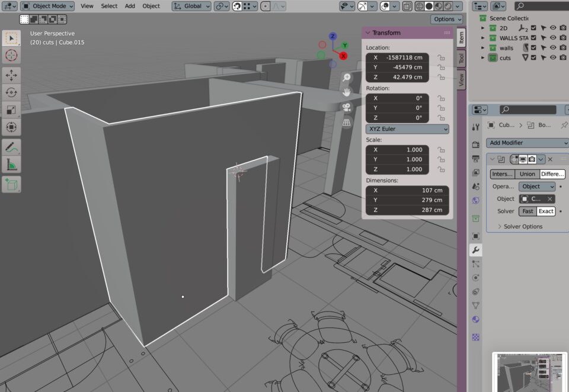Open the XYZ Euler rotation mode dropdown
The height and width of the screenshot is (392, 569).
pyautogui.click(x=407, y=129)
